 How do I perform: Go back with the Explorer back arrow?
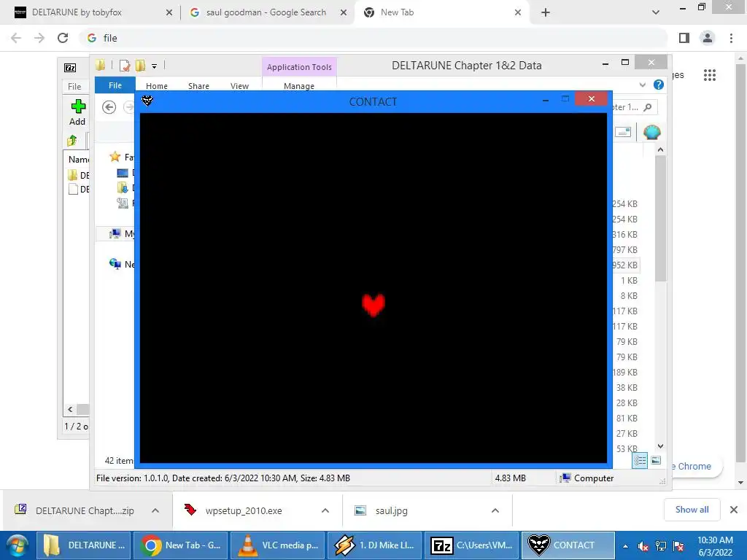pos(109,107)
